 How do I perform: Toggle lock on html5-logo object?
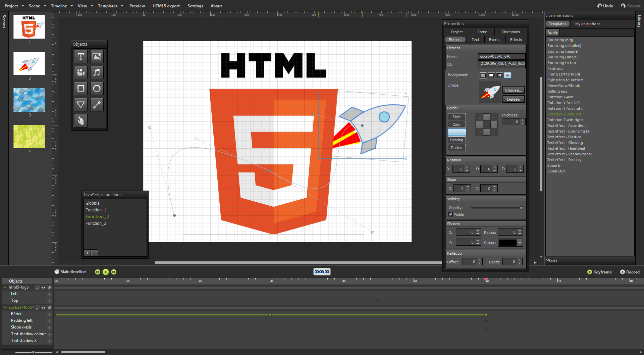37,288
